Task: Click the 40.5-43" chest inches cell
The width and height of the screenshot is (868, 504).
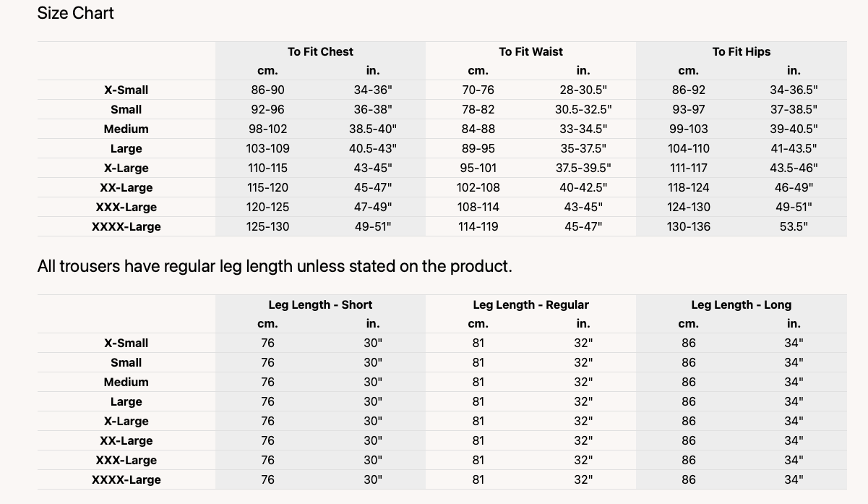Action: pyautogui.click(x=373, y=149)
